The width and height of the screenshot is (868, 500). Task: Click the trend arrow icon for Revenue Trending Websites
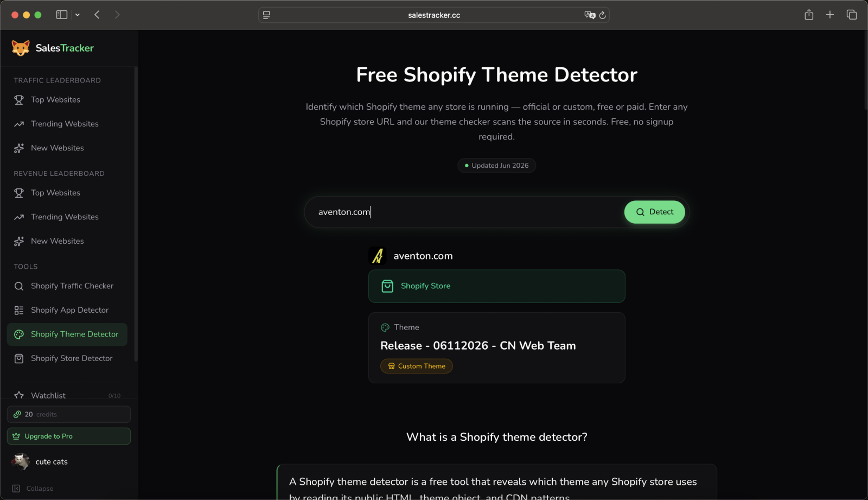pyautogui.click(x=19, y=217)
